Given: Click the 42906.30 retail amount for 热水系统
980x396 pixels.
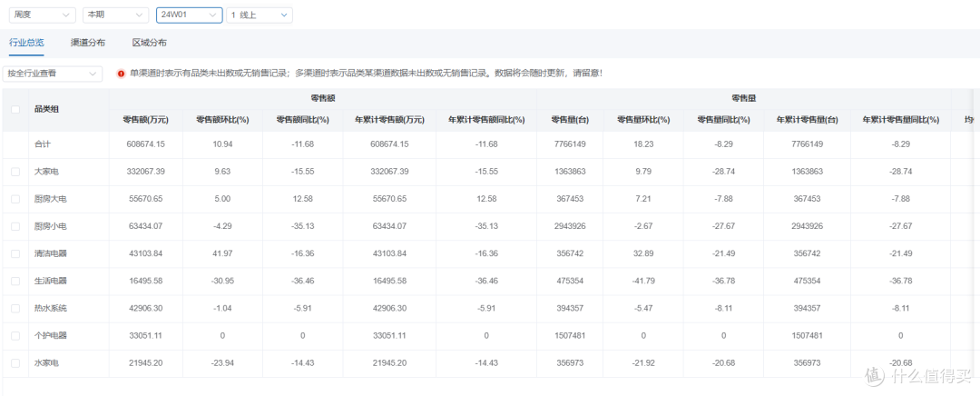Looking at the screenshot, I should pyautogui.click(x=144, y=309).
